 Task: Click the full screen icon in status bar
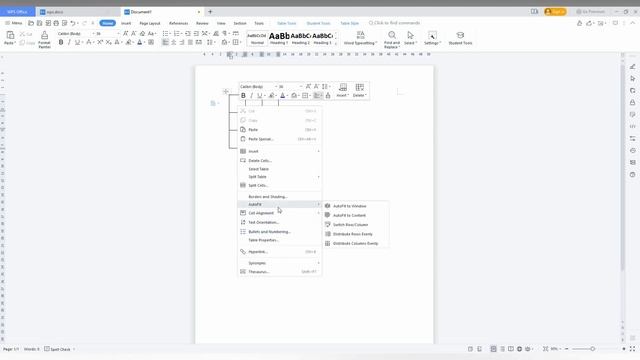(632, 349)
